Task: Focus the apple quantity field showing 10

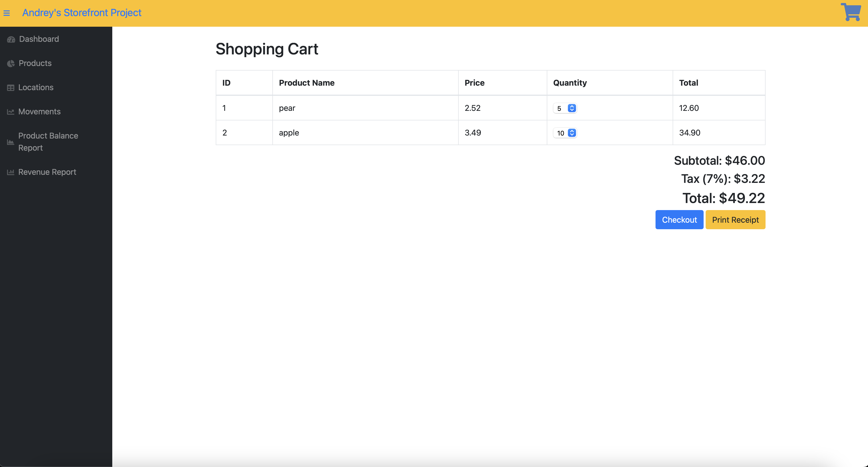Action: point(560,133)
